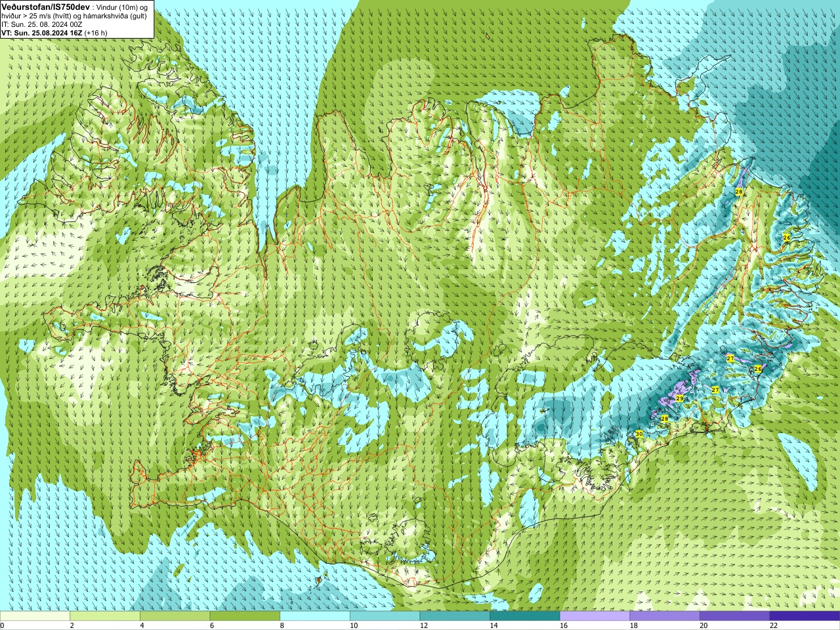The height and width of the screenshot is (630, 840).
Task: Select the 'VT: Sun. 25.08.2024 16Z' valid time
Action: (42, 33)
